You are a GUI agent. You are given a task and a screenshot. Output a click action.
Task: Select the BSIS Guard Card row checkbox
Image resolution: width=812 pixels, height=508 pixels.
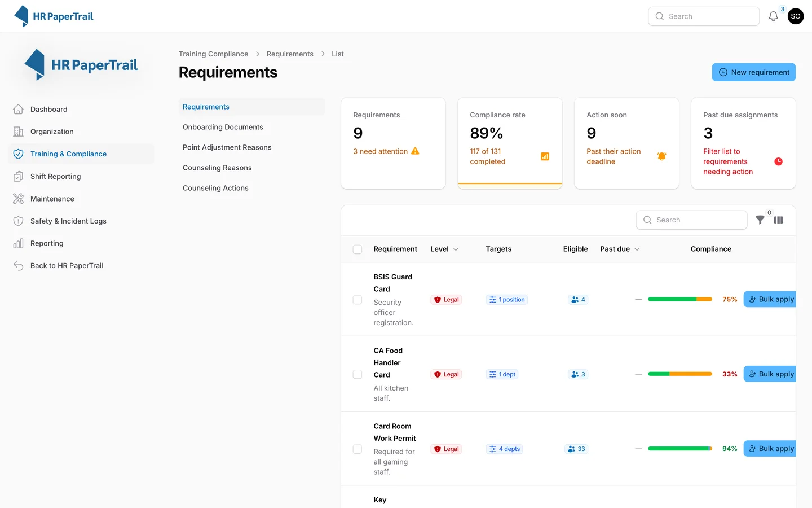[358, 300]
